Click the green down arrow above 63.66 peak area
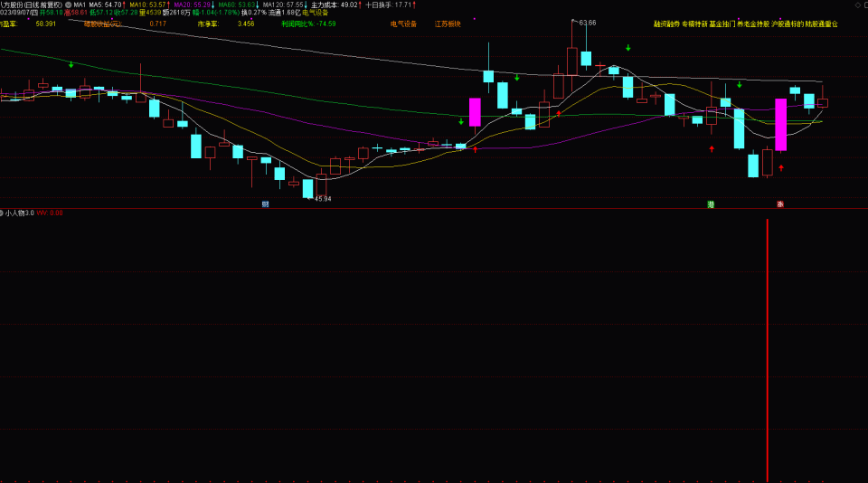This screenshot has height=483, width=868. (628, 48)
